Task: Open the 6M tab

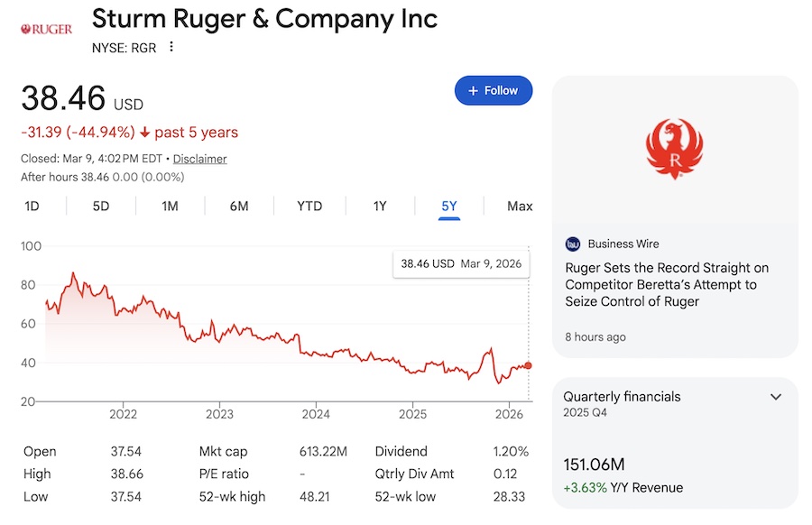Action: (238, 206)
